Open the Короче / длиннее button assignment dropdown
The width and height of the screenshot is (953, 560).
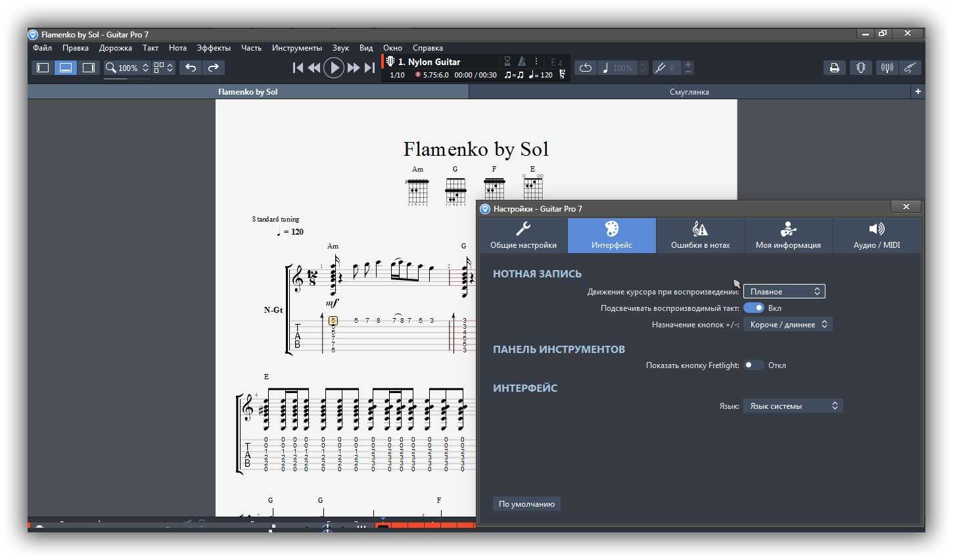tap(788, 325)
